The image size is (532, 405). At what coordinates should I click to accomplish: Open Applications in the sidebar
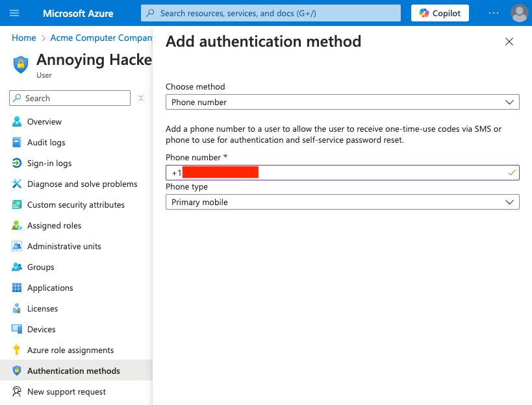[77, 288]
